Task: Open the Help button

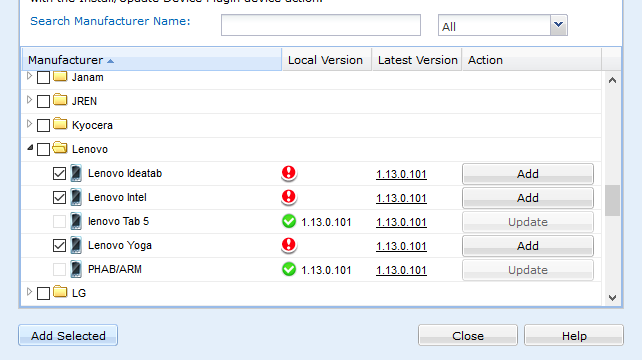Action: click(x=574, y=336)
